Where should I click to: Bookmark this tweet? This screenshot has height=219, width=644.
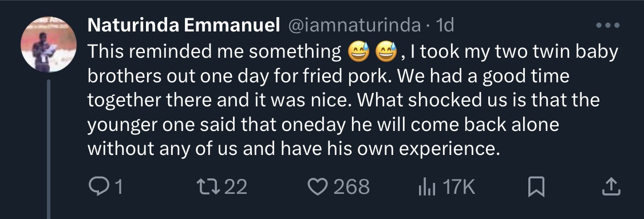coord(536,187)
